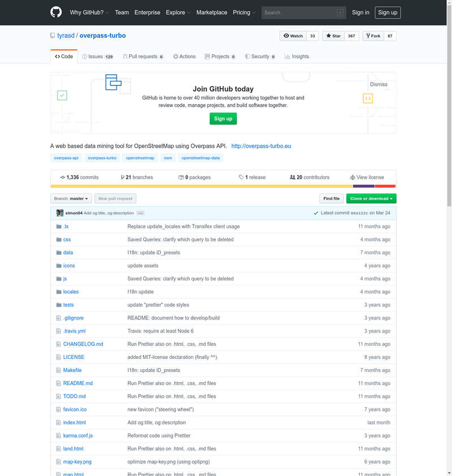Click the license scale icon
452x476 pixels.
353,178
